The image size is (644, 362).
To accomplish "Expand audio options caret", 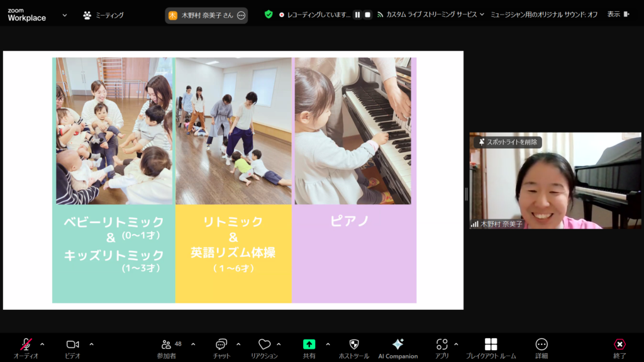I will [x=42, y=344].
